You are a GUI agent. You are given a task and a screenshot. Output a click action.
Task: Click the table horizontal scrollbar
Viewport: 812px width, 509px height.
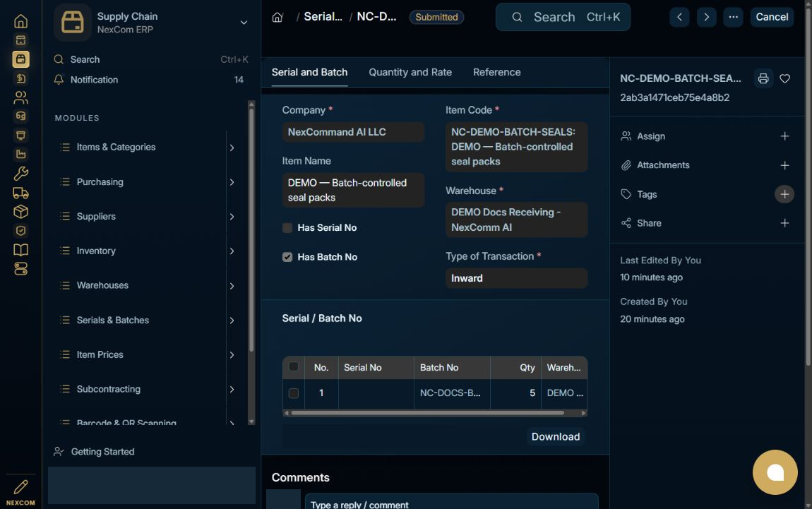point(427,413)
